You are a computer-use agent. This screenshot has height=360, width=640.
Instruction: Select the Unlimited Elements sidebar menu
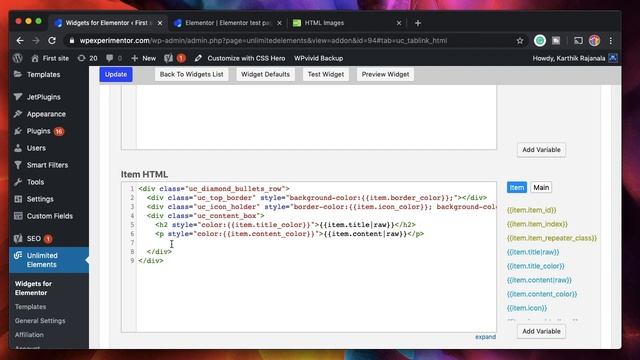[49, 260]
